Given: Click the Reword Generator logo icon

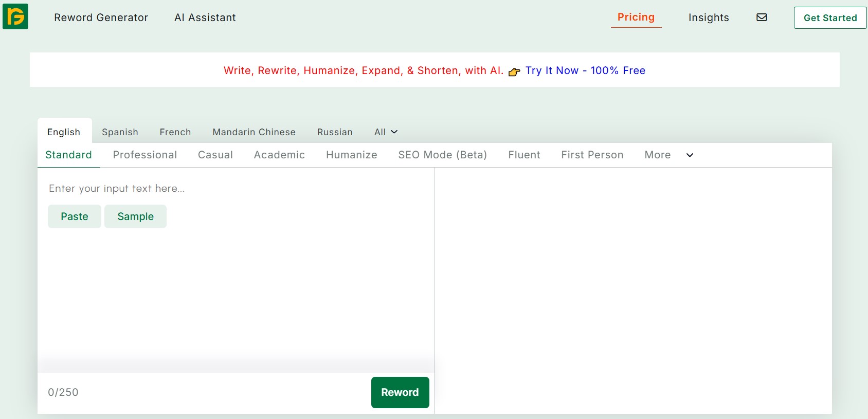Looking at the screenshot, I should pos(15,16).
